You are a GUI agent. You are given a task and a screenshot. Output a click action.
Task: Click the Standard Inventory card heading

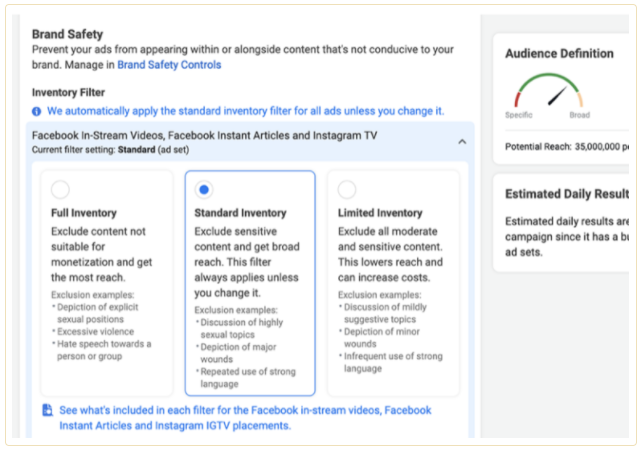240,213
